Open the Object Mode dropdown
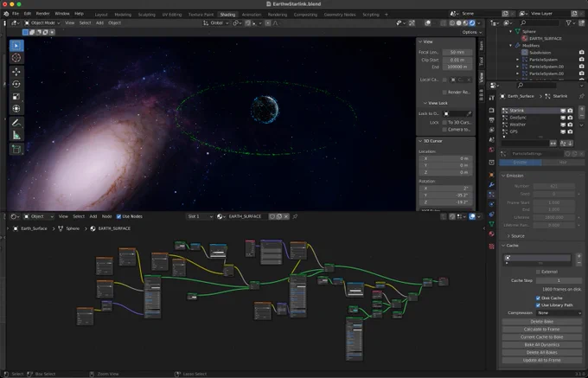The height and width of the screenshot is (378, 588). (x=42, y=22)
